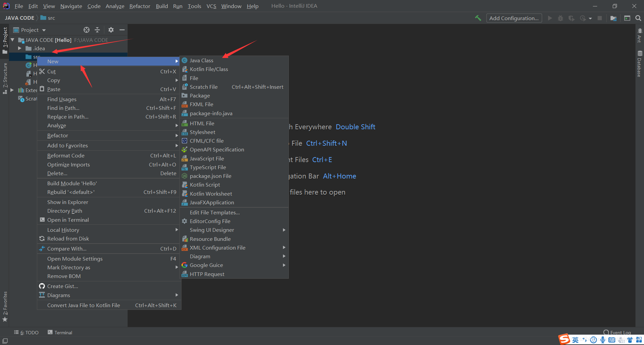Click JAVA CODE breadcrumb in navigation bar

[x=19, y=18]
